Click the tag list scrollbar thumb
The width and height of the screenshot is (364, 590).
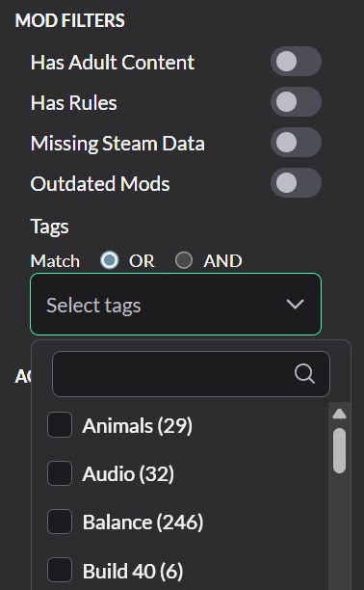[340, 450]
